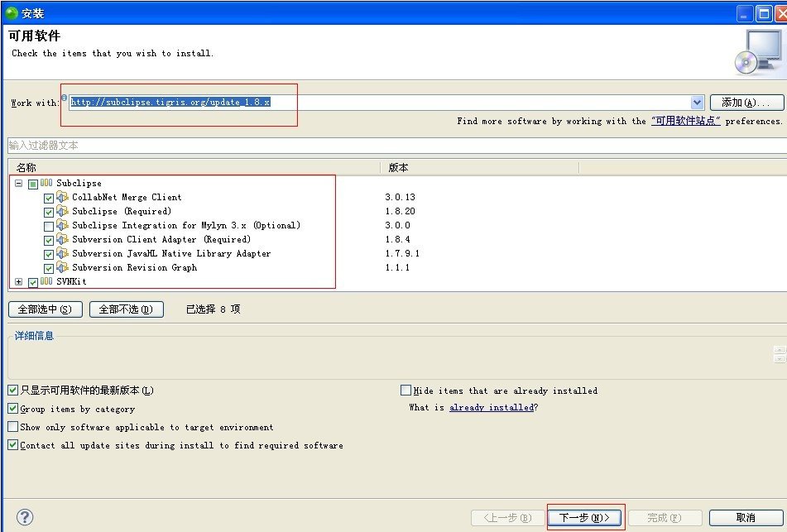Viewport: 787px width, 532px height.
Task: Open the help question mark icon
Action: (25, 517)
